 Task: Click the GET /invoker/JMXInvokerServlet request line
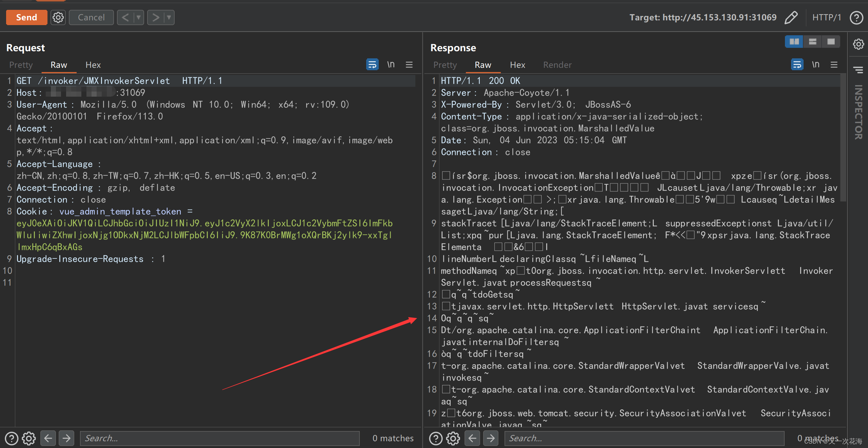click(119, 81)
